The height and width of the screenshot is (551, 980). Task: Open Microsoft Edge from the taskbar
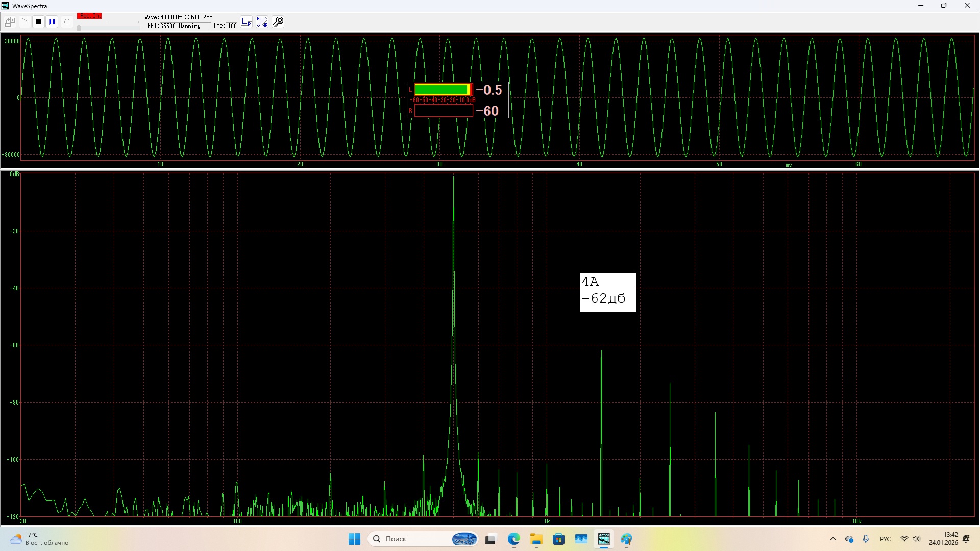coord(513,539)
